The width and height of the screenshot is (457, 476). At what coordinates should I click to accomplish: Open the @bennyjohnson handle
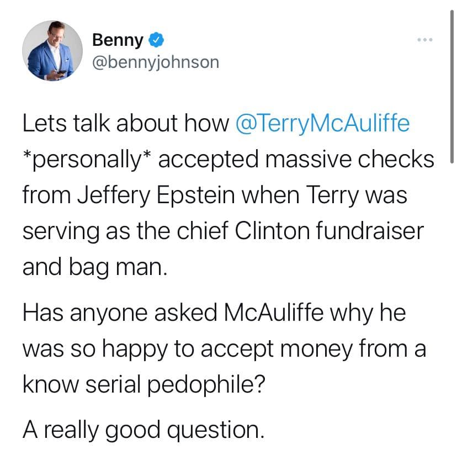(155, 62)
